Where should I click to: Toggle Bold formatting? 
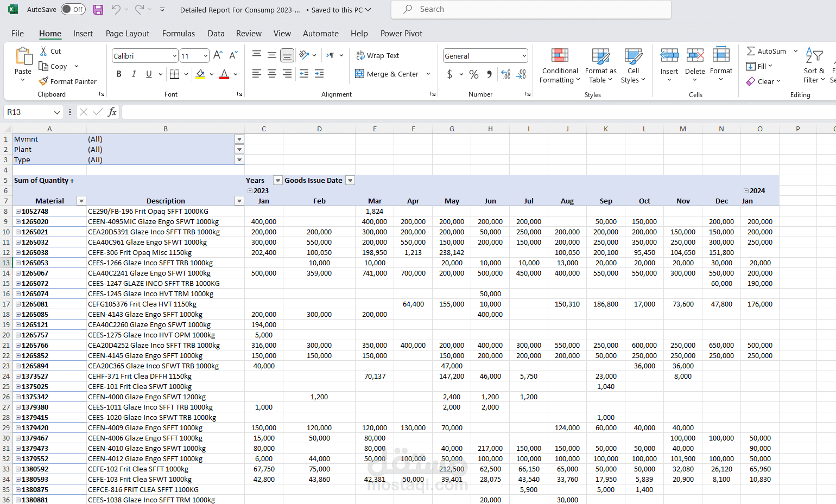pos(119,74)
